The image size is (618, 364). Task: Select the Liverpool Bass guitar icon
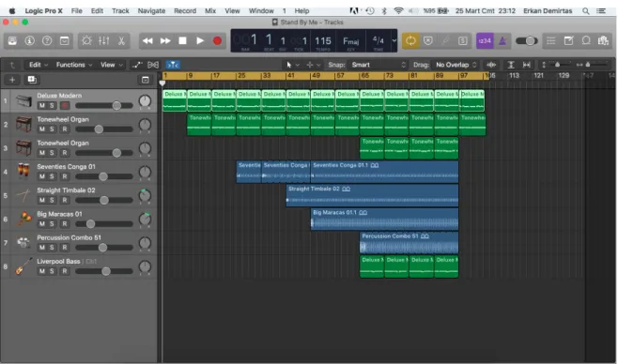(x=23, y=266)
